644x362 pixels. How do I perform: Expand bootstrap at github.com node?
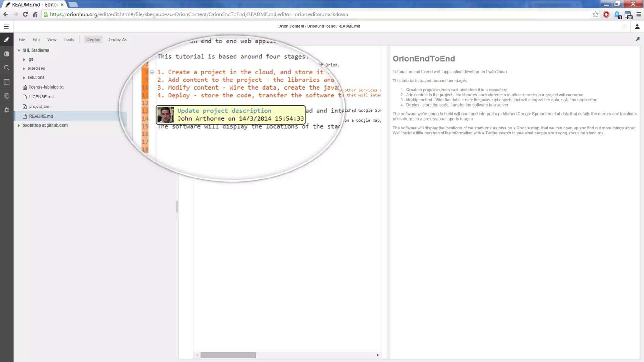pos(19,125)
